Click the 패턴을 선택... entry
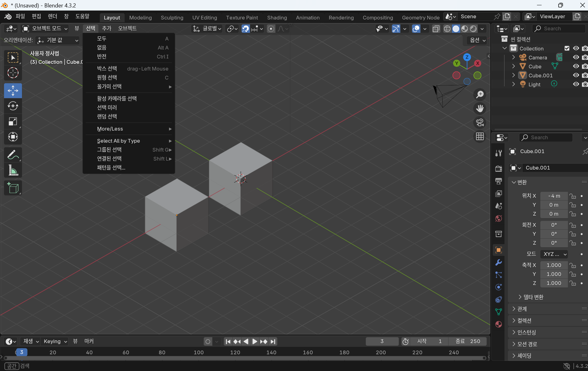This screenshot has height=371, width=588. (129, 168)
